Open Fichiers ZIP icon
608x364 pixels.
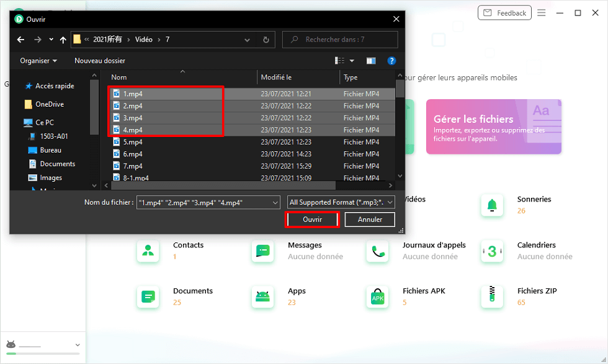pyautogui.click(x=492, y=297)
